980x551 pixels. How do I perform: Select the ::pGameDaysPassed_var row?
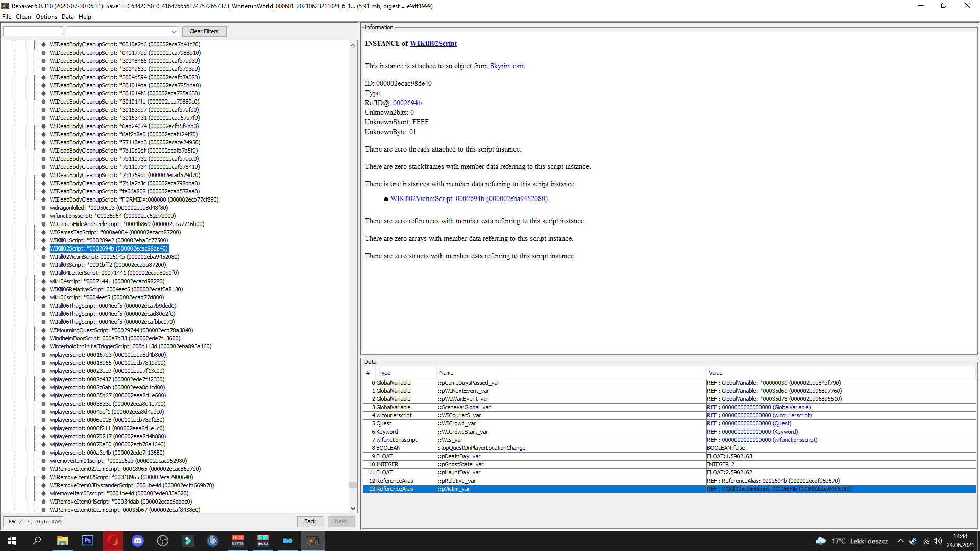(x=670, y=383)
